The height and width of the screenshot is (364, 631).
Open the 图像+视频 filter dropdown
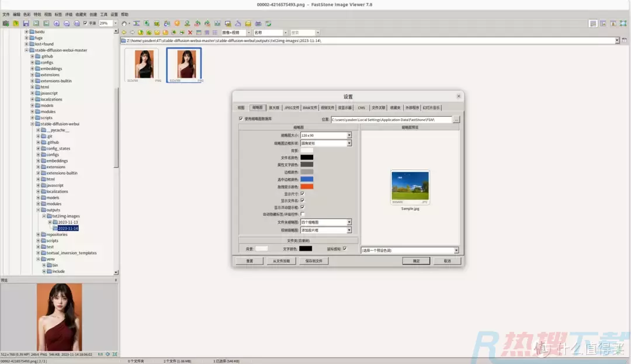click(249, 33)
